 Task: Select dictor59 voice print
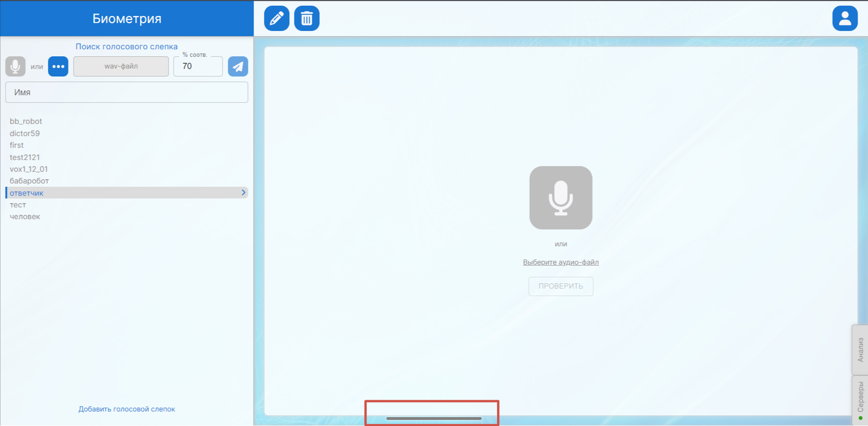pos(25,134)
